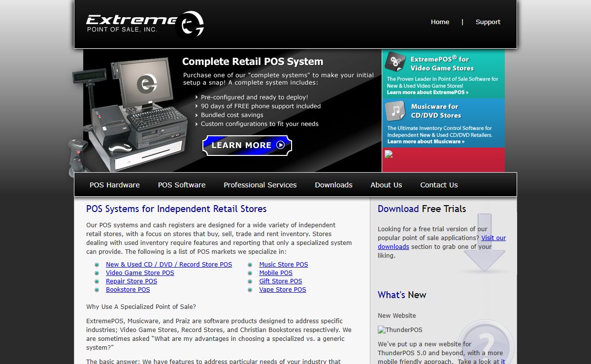The image size is (591, 364).
Task: Click 'POS Systems for Independent Retail Stores' heading
Action: coord(176,209)
